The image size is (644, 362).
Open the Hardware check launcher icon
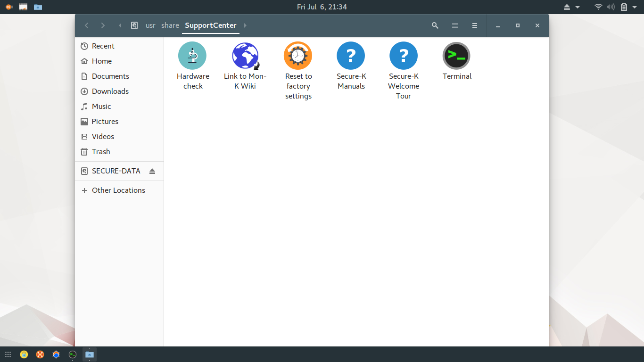coord(192,56)
